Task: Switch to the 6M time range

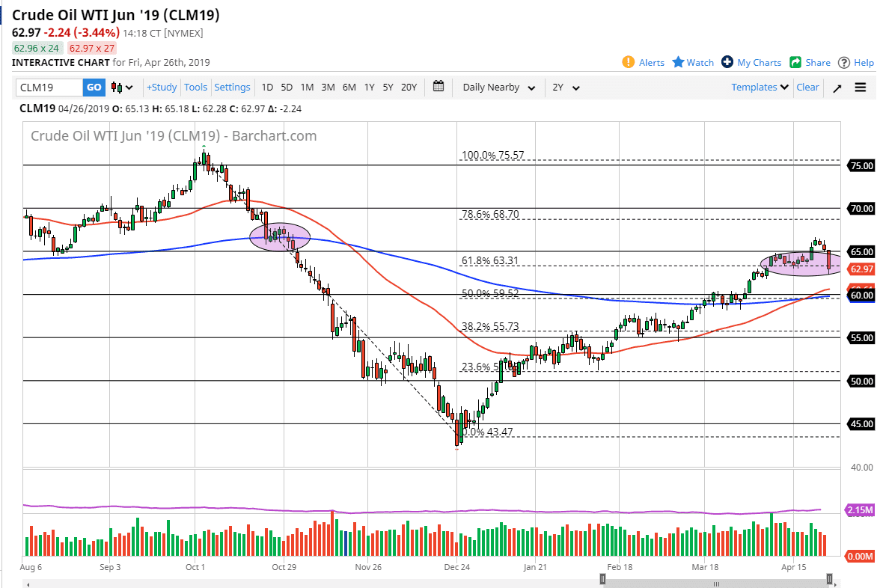Action: pyautogui.click(x=348, y=87)
